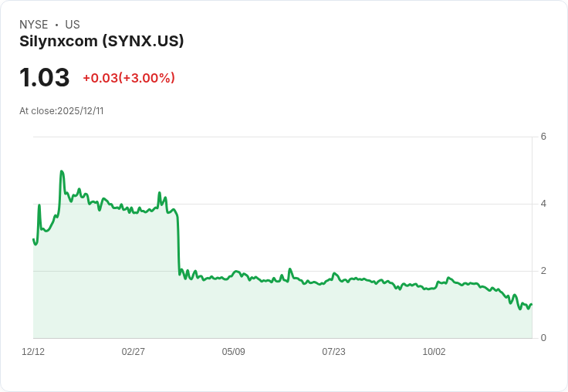The height and width of the screenshot is (392, 568).
Task: Click the 1.03 current price
Action: click(x=44, y=77)
